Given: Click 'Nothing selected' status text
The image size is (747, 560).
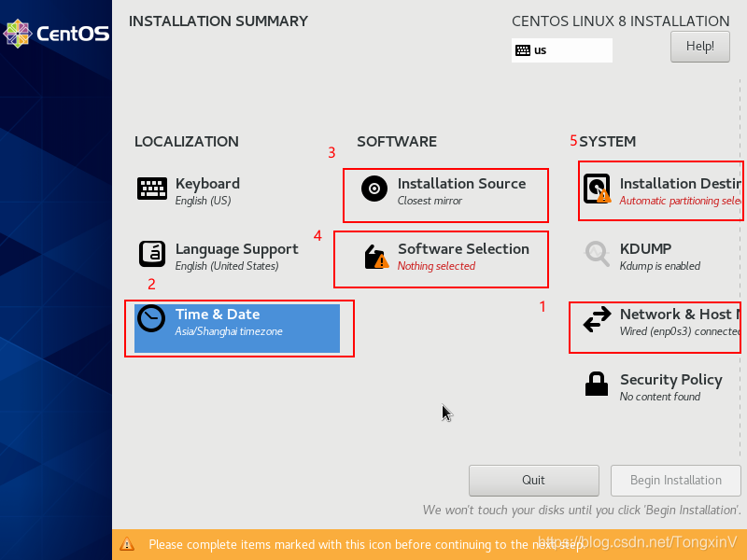Looking at the screenshot, I should pyautogui.click(x=436, y=266).
